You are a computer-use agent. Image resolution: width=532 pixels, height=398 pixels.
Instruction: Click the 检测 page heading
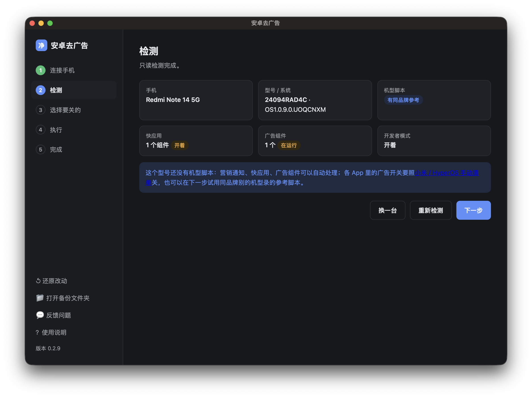[x=149, y=51]
